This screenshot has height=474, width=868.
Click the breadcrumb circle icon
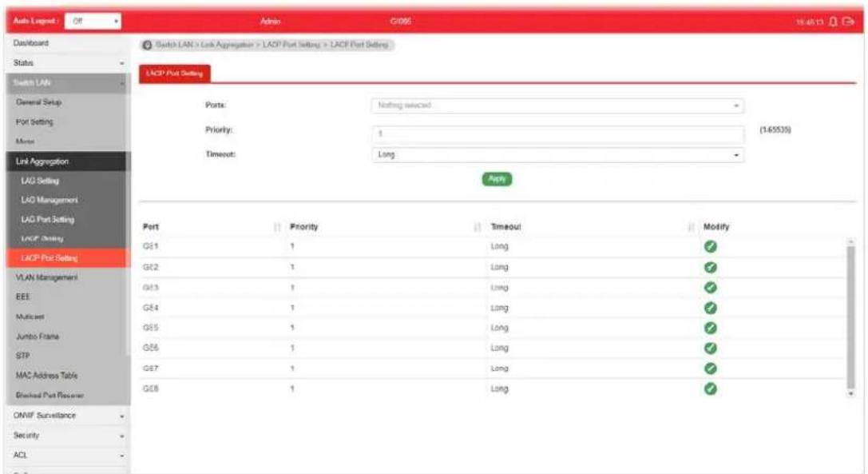tap(147, 45)
